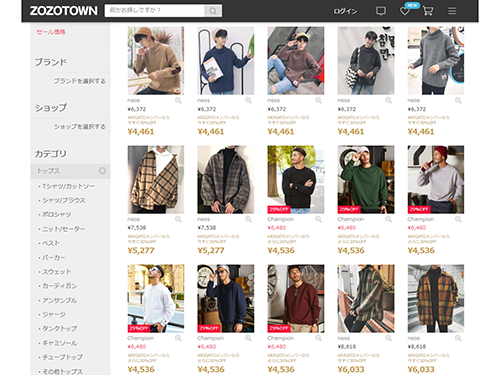The image size is (500, 375).
Task: Choose ポロシャツ subcategory
Action: tap(56, 214)
